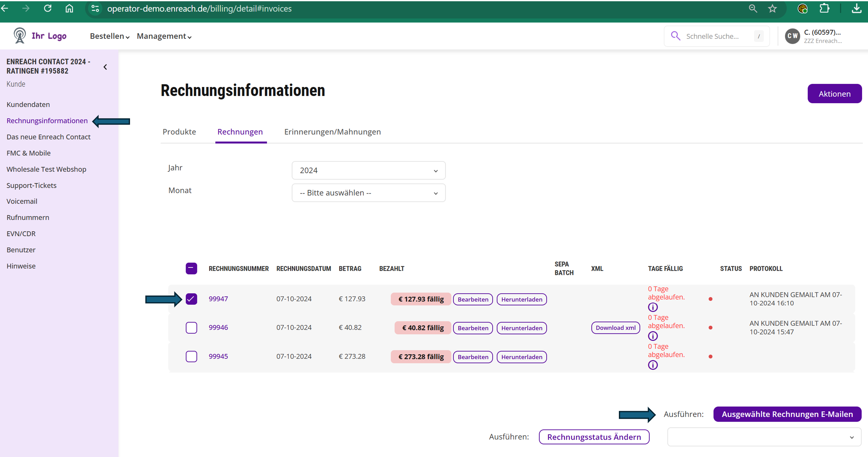The width and height of the screenshot is (868, 457).
Task: Uncheck the checkbox for invoice 99947
Action: pyautogui.click(x=191, y=299)
